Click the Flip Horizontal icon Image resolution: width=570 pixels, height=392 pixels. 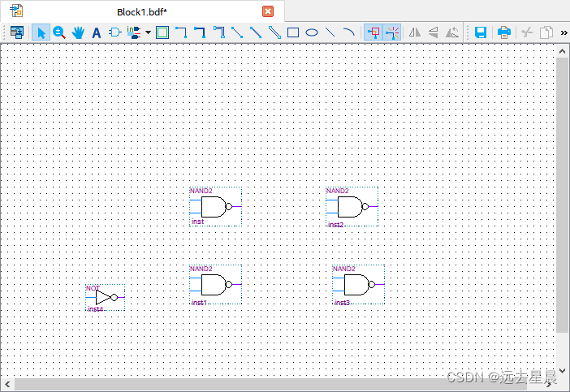[x=414, y=32]
